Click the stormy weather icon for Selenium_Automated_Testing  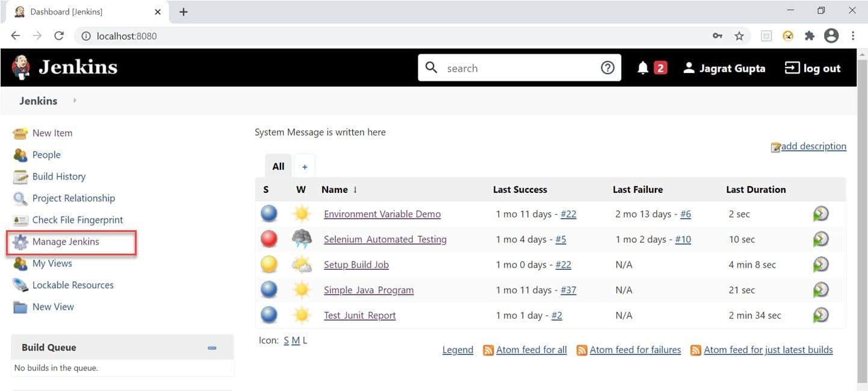(x=301, y=239)
